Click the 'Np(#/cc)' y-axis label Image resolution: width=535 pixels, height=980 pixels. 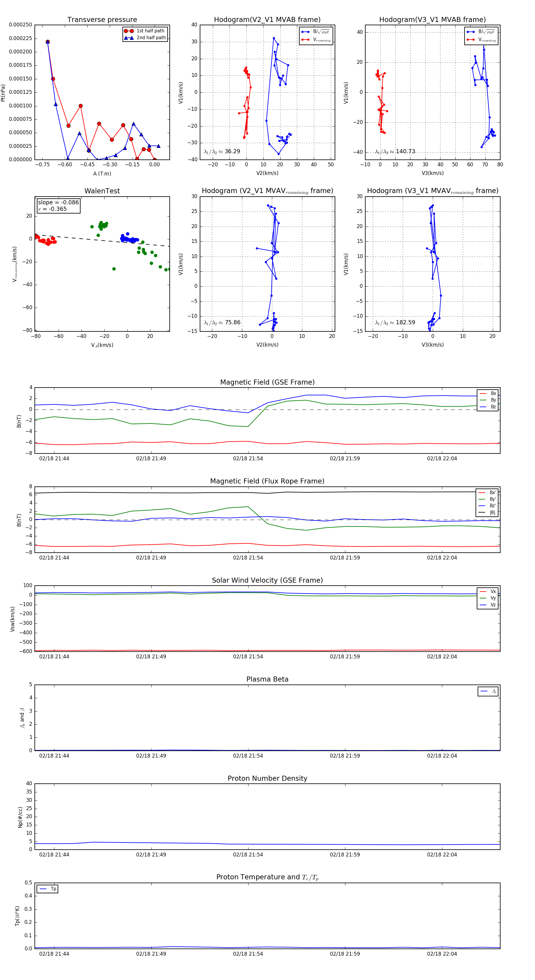coord(20,817)
